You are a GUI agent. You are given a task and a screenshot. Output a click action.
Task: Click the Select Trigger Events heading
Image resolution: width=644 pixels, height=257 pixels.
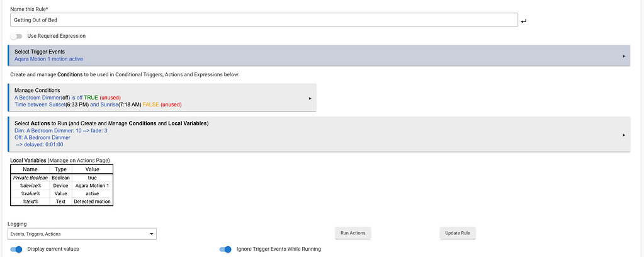[40, 52]
